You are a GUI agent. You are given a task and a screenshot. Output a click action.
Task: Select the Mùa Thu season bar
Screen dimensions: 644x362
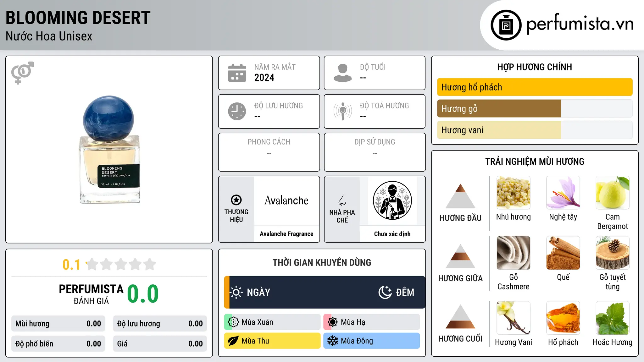[x=272, y=341]
